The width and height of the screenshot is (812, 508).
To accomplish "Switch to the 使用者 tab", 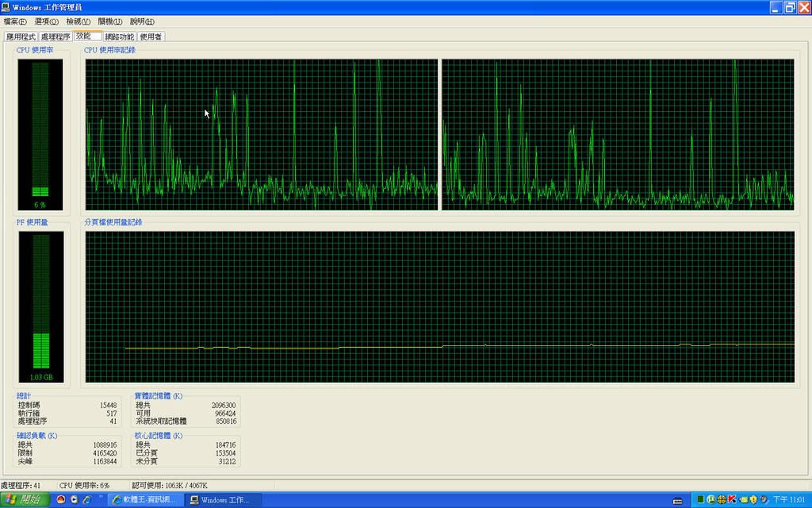I will (x=151, y=37).
